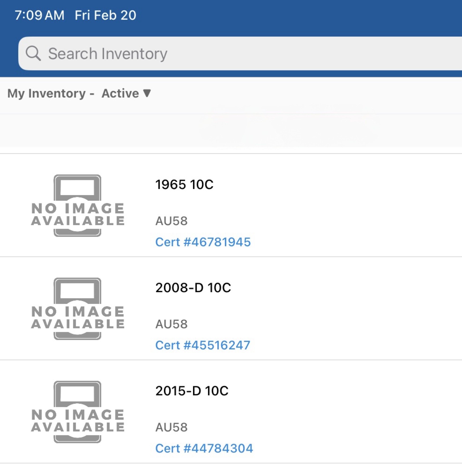
Task: Open the Active inventory filter dropdown
Action: tap(126, 93)
